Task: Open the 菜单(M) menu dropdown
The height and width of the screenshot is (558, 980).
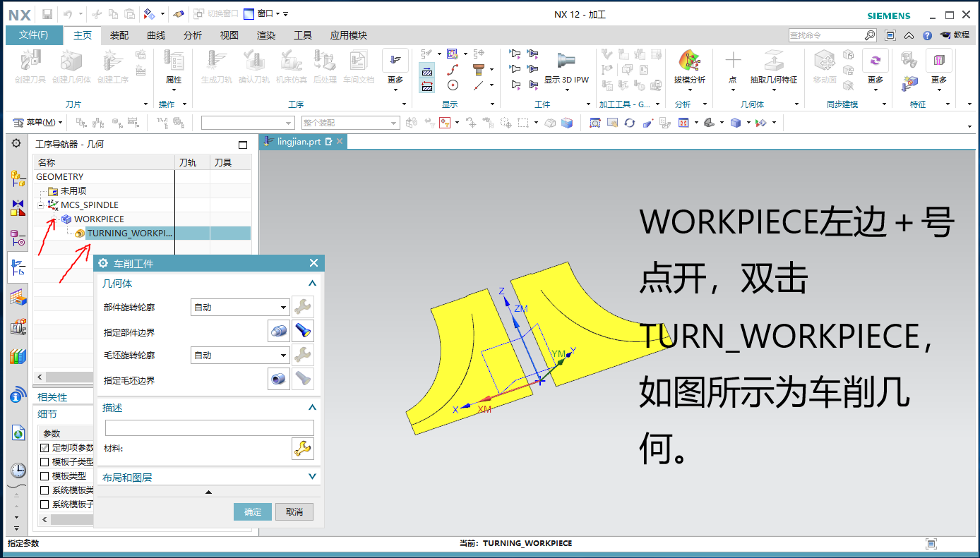Action: point(38,123)
